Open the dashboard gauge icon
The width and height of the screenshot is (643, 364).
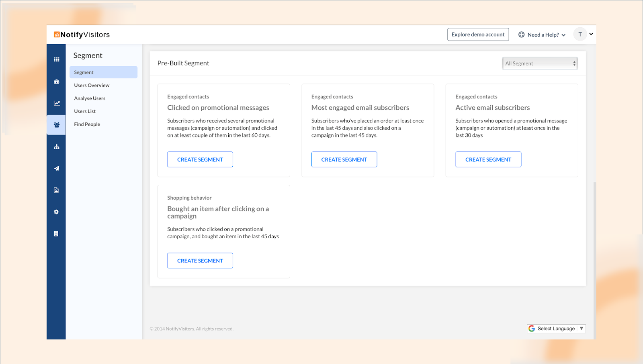click(56, 82)
